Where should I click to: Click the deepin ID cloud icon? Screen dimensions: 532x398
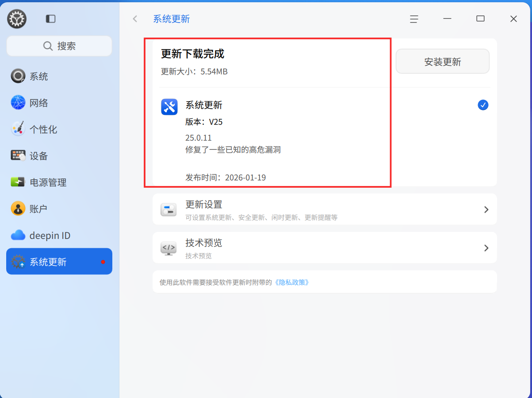pyautogui.click(x=18, y=235)
